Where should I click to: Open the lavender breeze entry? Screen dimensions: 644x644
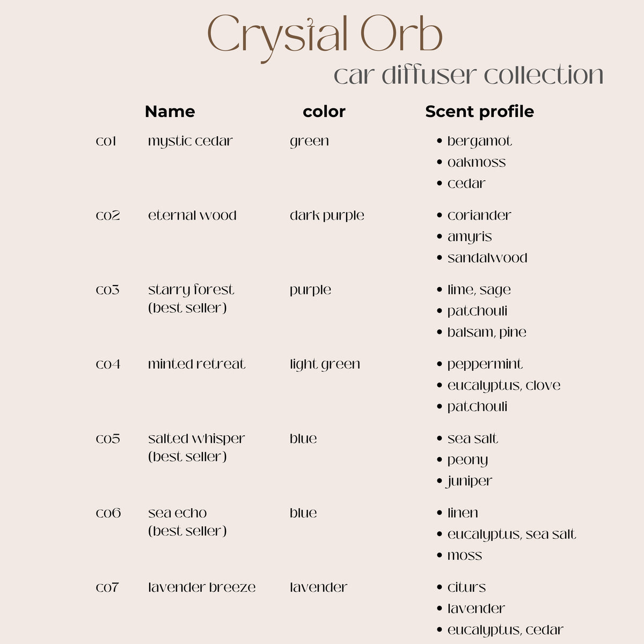pyautogui.click(x=202, y=588)
